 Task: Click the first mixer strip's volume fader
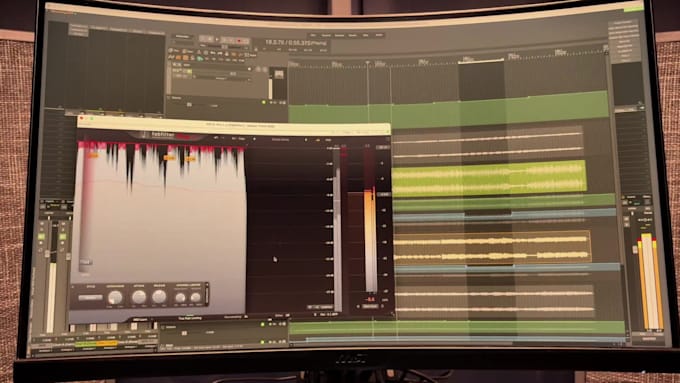47,254
